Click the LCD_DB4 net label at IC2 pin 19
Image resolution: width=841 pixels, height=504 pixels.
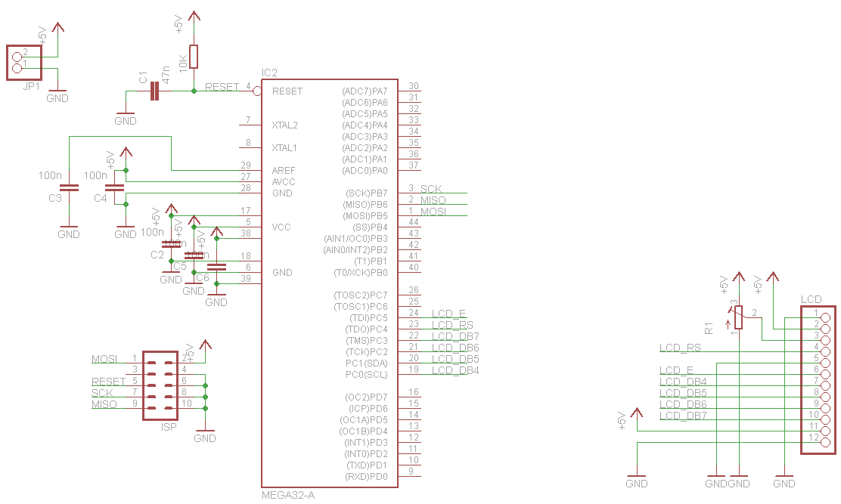point(455,369)
